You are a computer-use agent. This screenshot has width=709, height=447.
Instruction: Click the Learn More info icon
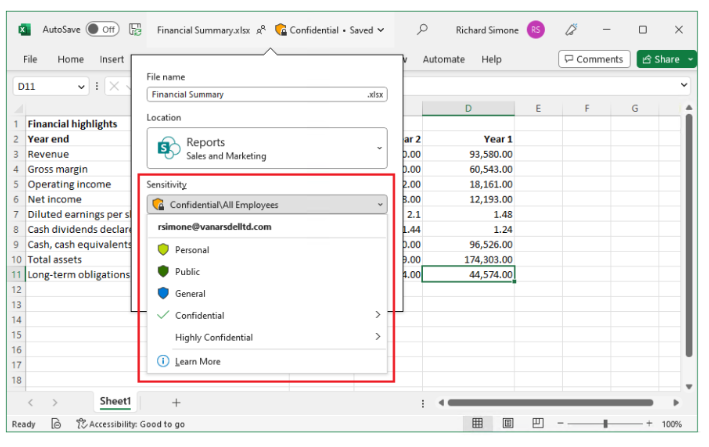[163, 361]
